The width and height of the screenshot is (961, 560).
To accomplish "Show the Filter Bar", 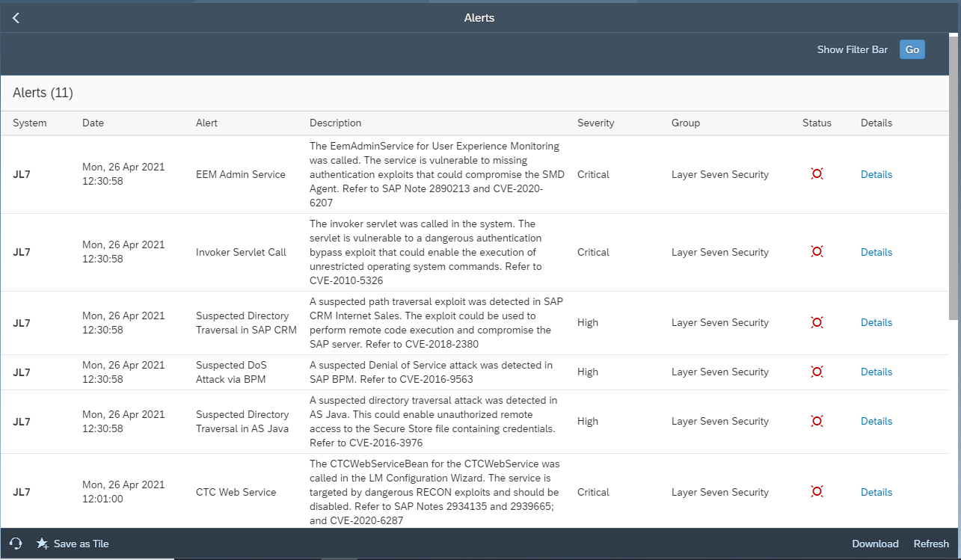I will [x=852, y=49].
